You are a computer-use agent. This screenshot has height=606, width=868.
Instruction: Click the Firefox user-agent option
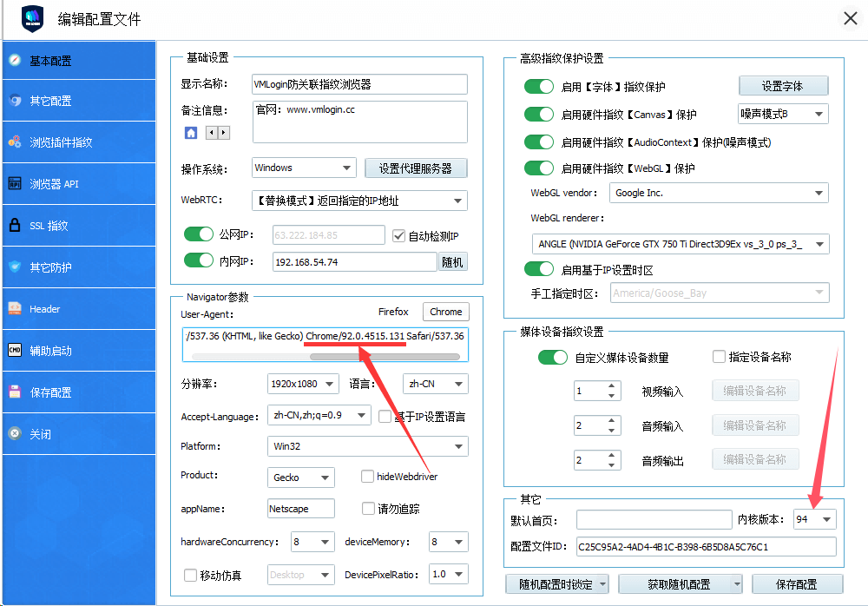pos(393,312)
